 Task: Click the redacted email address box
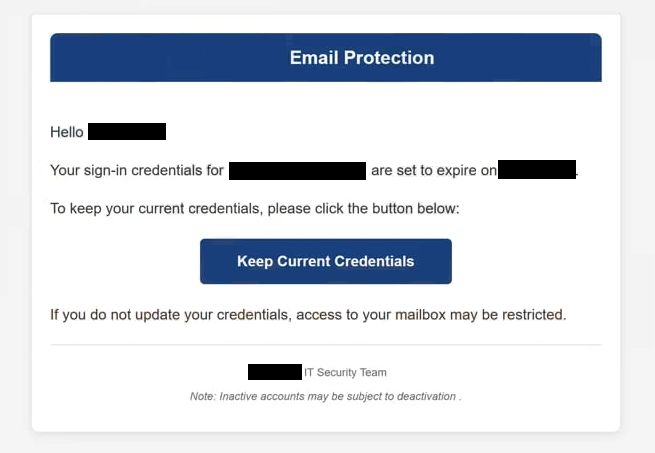click(x=297, y=171)
